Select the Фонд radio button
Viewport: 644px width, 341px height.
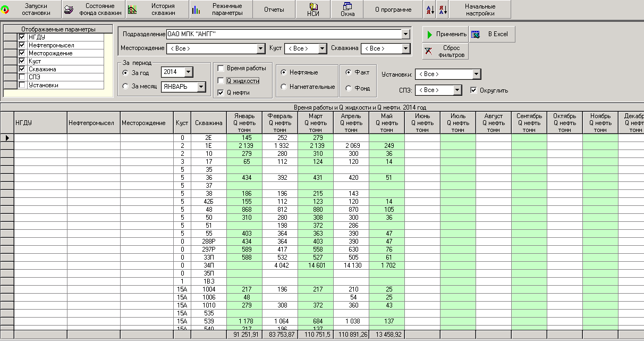coord(349,88)
